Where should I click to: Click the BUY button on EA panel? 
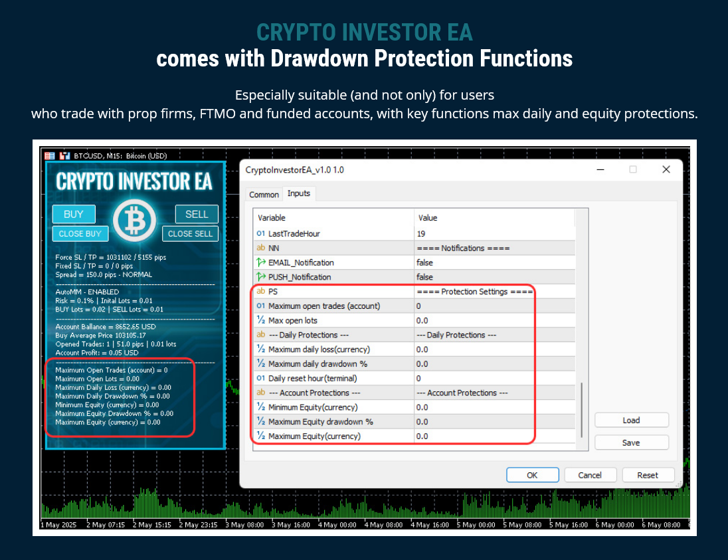74,214
